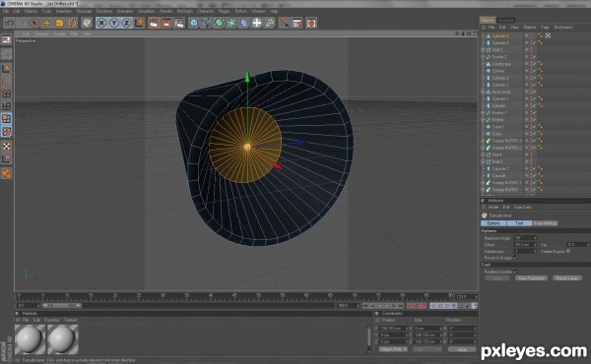Open the Selection menu
This screenshot has height=364, width=591.
(64, 11)
